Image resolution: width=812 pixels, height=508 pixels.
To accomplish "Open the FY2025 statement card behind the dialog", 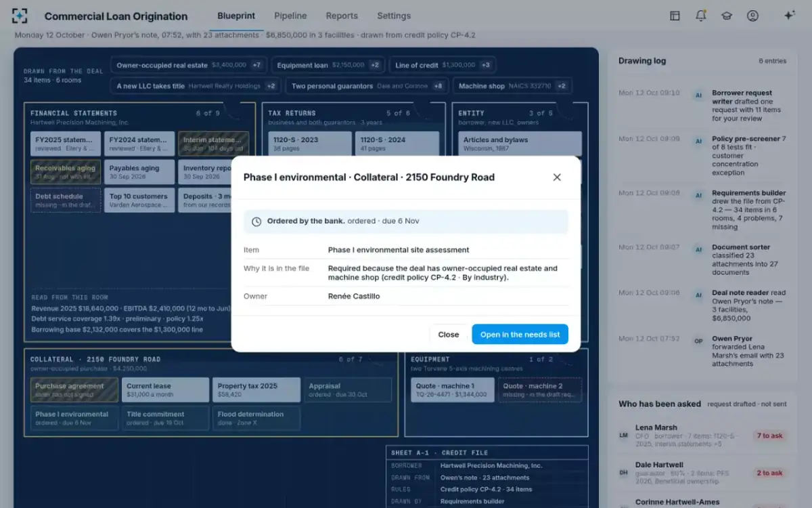I will [x=66, y=144].
